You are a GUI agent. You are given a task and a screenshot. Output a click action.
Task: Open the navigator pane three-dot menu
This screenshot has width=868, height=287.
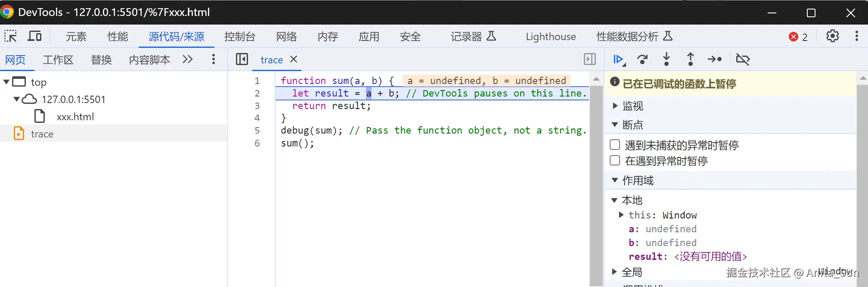(x=213, y=59)
